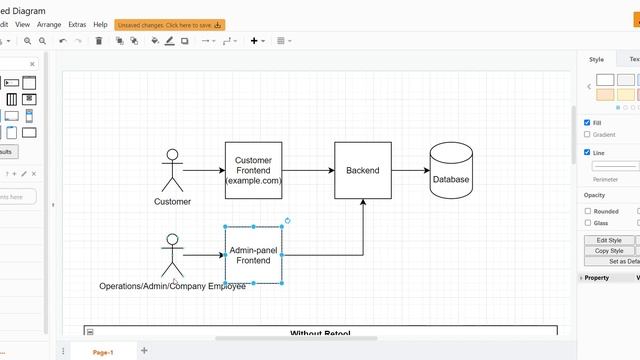Click Unsaved changes save button
Screen dimensions: 640x360
click(x=169, y=25)
